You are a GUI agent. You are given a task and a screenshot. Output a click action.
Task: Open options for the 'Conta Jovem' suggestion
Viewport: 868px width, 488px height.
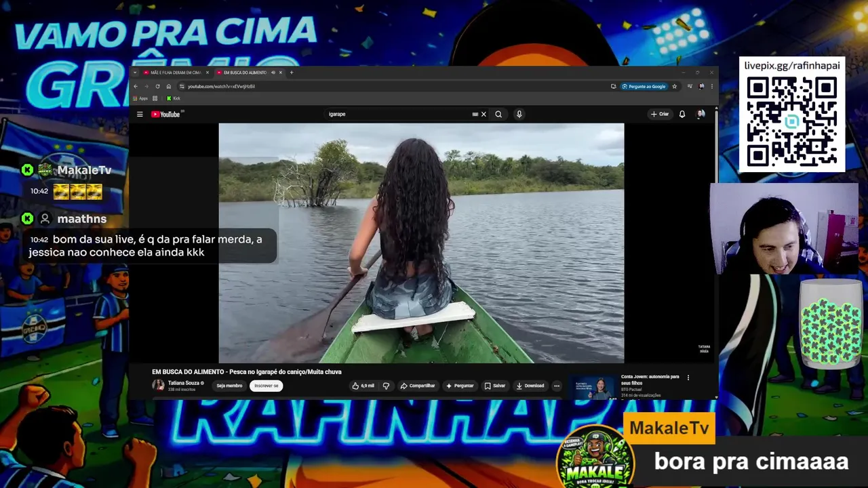pos(688,378)
